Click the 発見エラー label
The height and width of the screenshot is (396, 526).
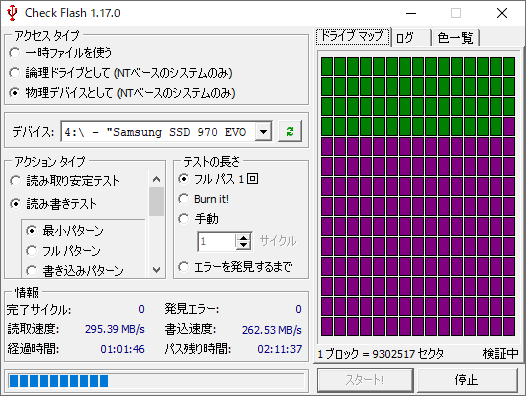(x=192, y=309)
